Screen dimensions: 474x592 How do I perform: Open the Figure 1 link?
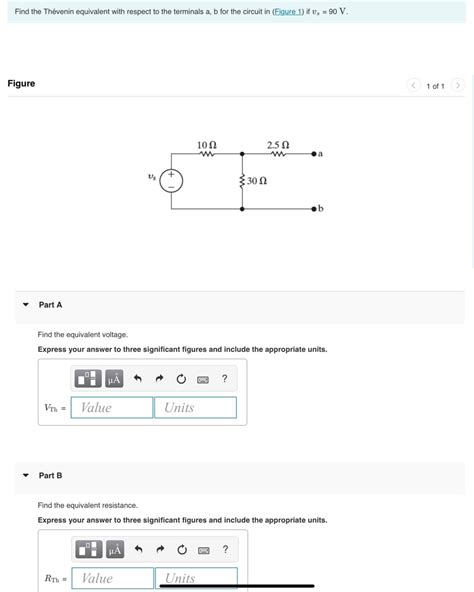(288, 12)
